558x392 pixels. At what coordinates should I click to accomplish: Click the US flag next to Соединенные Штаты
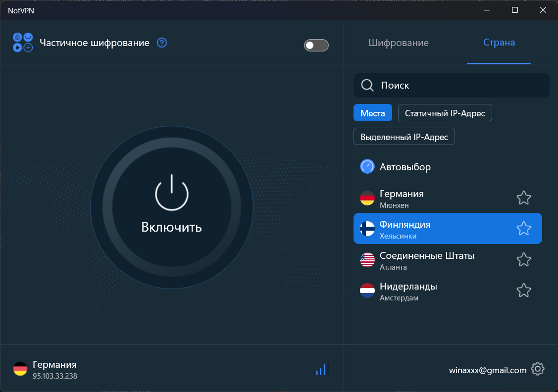(367, 260)
